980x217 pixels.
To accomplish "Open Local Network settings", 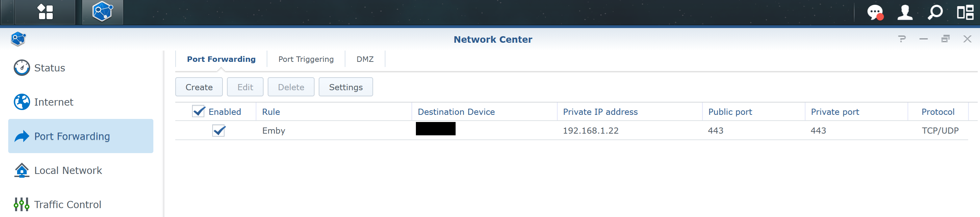I will point(68,171).
